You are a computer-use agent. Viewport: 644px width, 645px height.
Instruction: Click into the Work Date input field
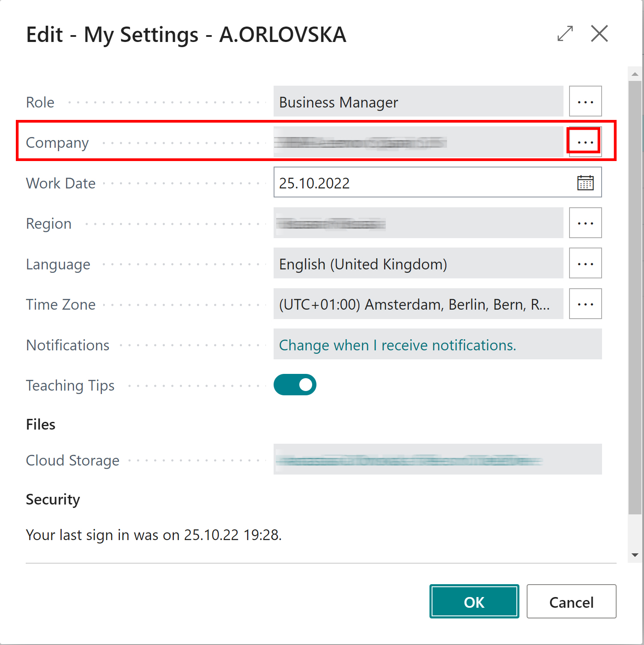point(424,182)
